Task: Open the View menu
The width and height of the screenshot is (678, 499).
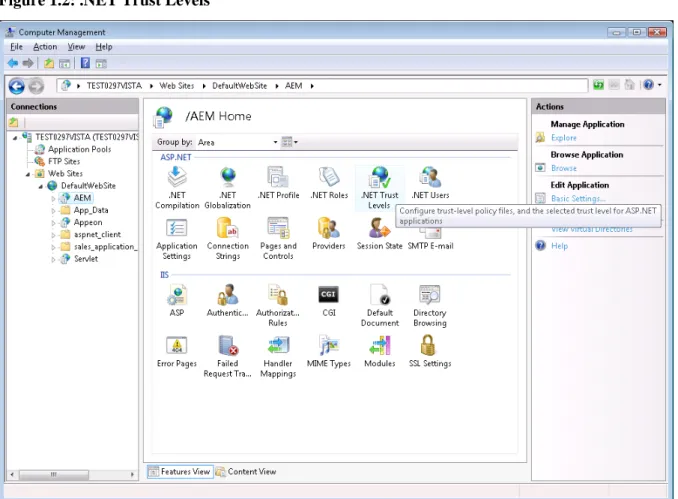Action: pos(76,47)
